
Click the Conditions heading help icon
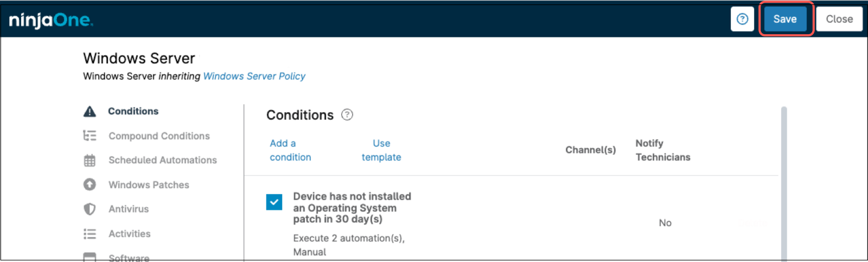pyautogui.click(x=347, y=114)
